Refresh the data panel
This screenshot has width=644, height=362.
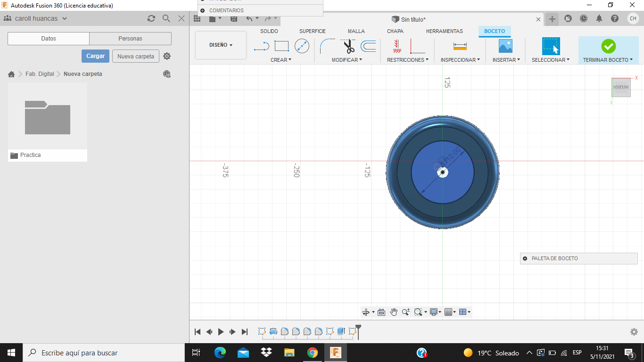coord(151,18)
